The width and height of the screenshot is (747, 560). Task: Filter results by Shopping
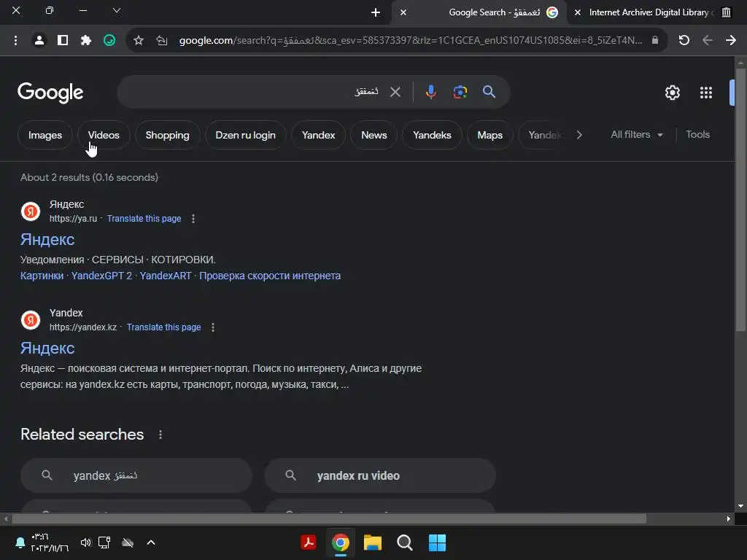coord(167,135)
